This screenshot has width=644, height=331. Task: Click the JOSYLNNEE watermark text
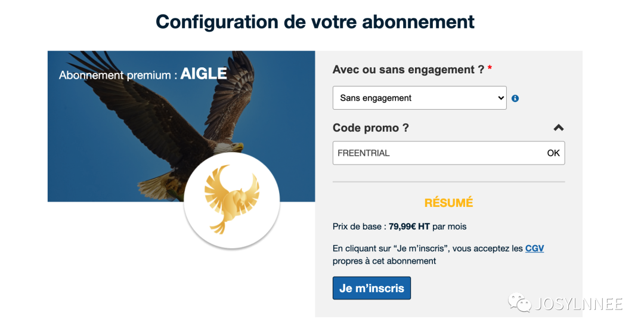click(578, 304)
